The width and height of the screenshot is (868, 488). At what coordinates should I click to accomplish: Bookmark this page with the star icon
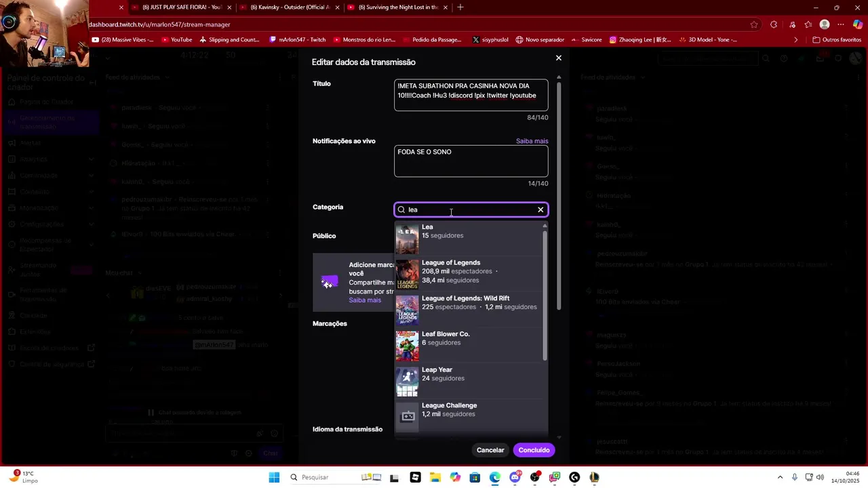754,24
